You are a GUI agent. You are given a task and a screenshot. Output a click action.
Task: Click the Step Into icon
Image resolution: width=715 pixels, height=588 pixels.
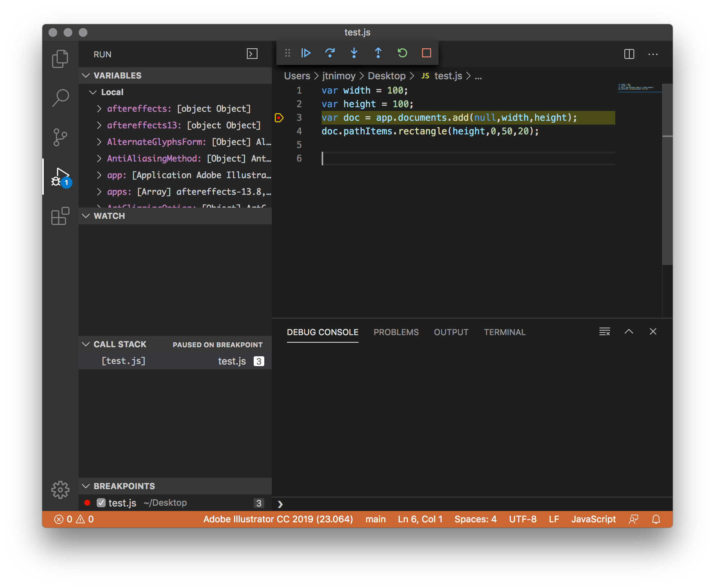[x=354, y=53]
